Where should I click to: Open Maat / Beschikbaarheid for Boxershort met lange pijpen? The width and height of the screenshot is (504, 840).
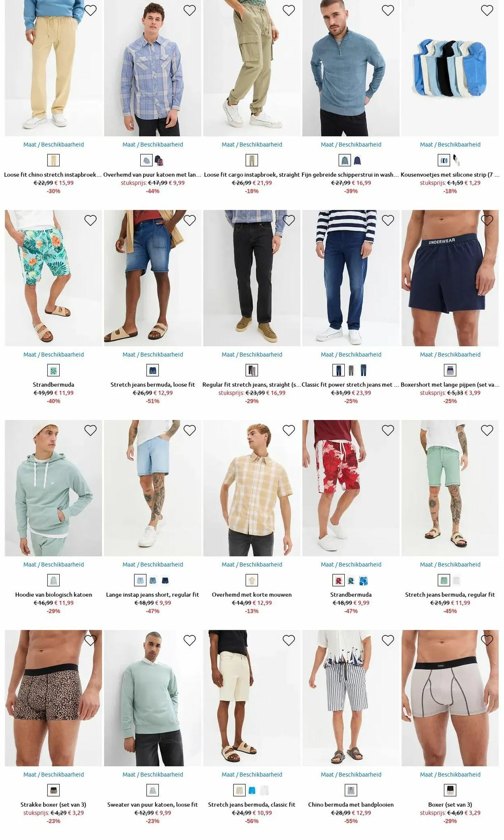[x=450, y=355]
